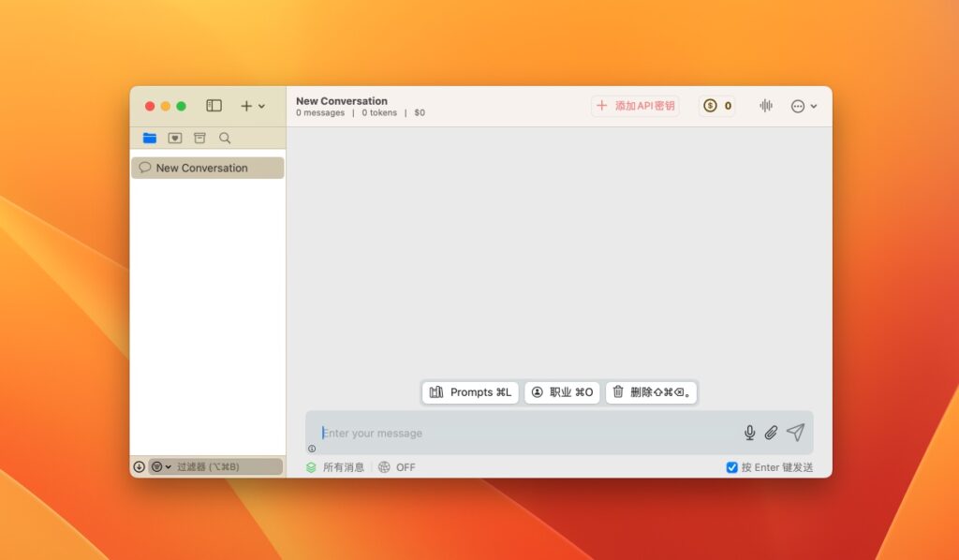The image size is (959, 560).
Task: Attach a file using the paperclip icon
Action: pyautogui.click(x=771, y=433)
